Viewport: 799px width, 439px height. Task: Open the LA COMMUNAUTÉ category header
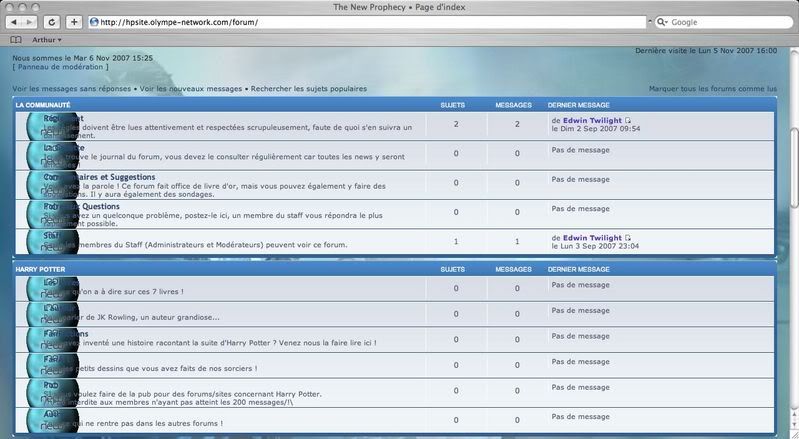tap(43, 105)
